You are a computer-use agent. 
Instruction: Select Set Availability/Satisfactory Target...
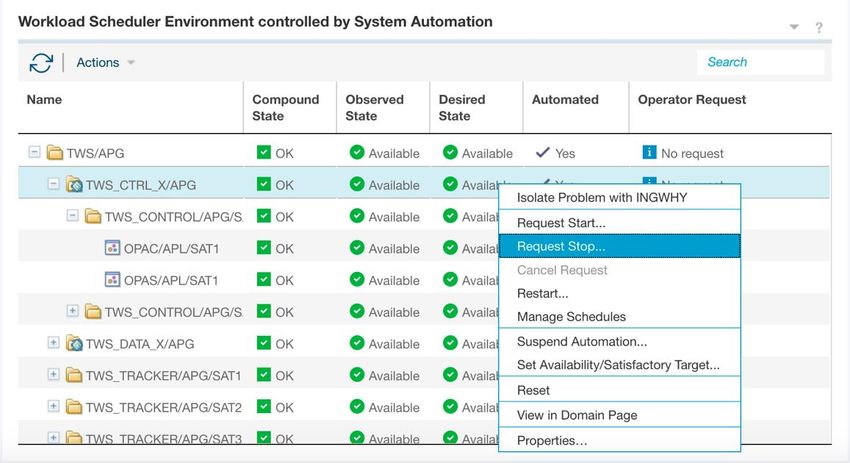(619, 365)
